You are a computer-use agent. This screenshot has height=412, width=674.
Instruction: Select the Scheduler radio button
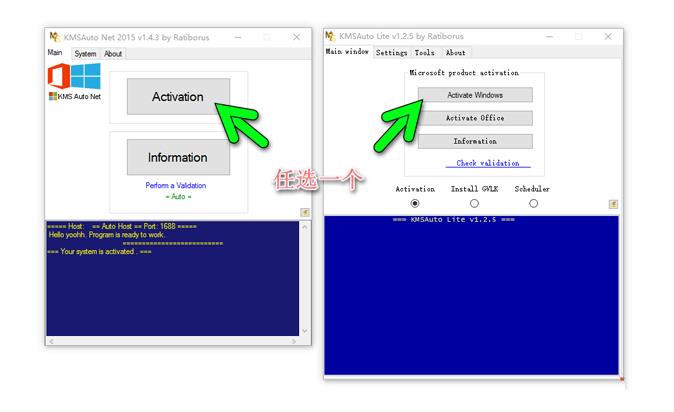533,203
